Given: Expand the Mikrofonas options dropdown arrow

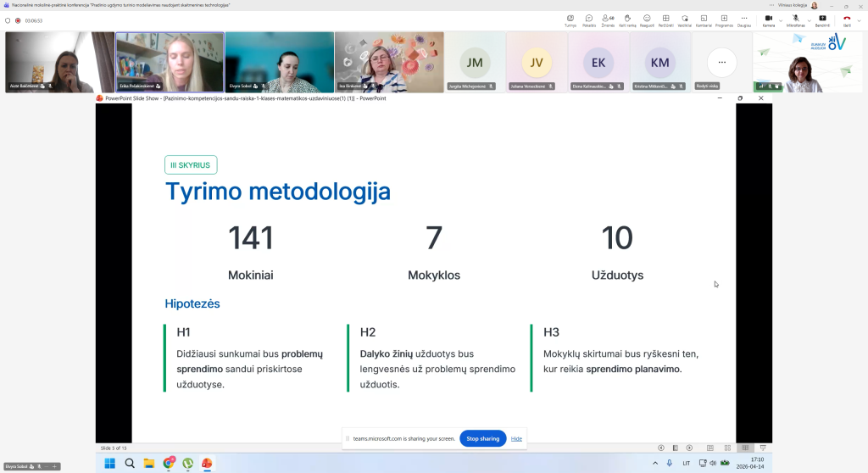Looking at the screenshot, I should [x=808, y=20].
